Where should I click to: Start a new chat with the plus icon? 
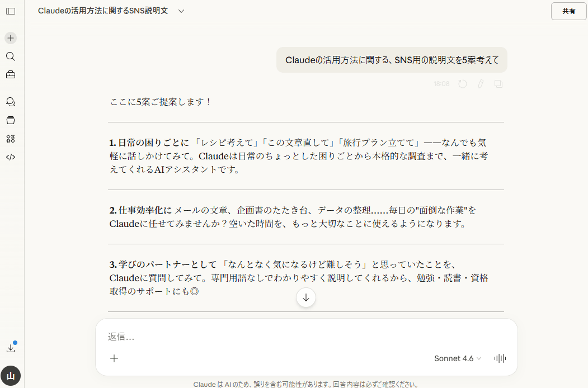point(10,37)
